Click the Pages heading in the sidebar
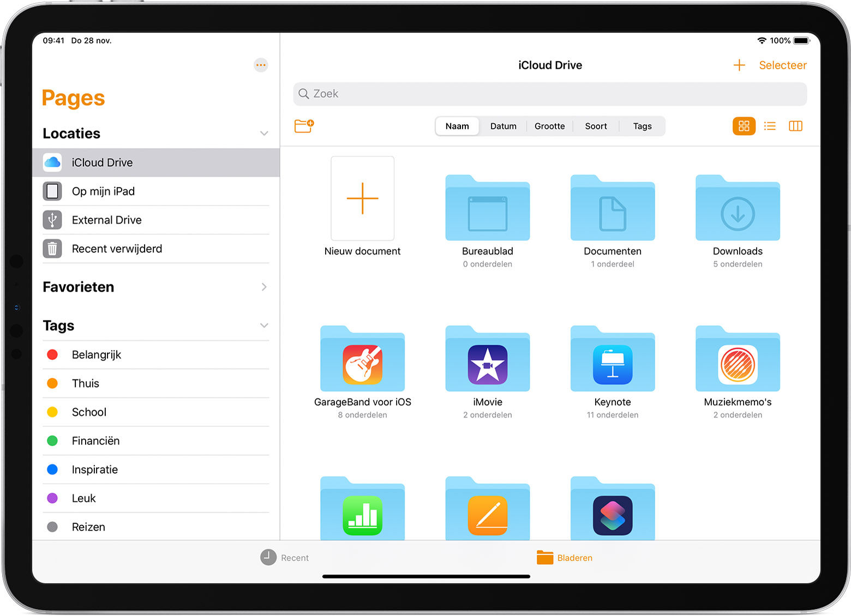This screenshot has height=616, width=851. coord(73,98)
